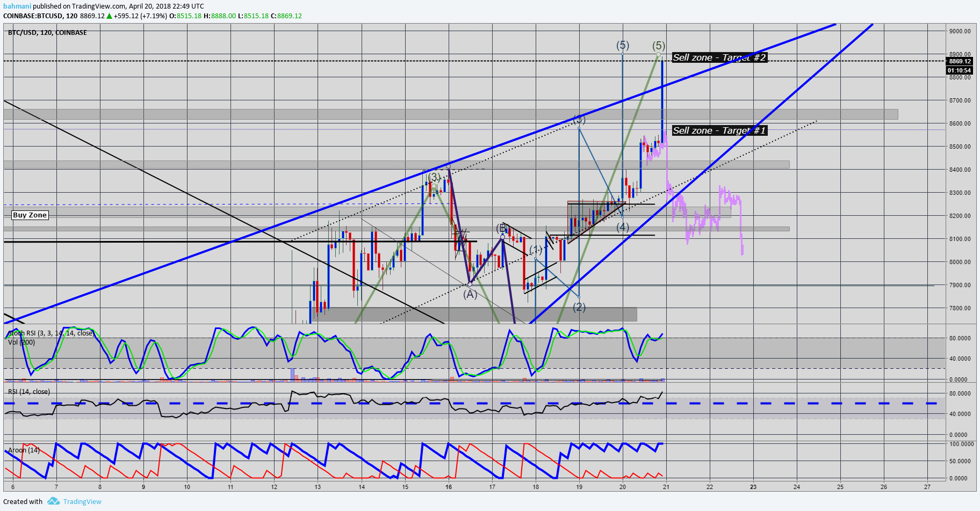The image size is (980, 511).
Task: Click the TradingView cloud logo icon
Action: point(53,501)
